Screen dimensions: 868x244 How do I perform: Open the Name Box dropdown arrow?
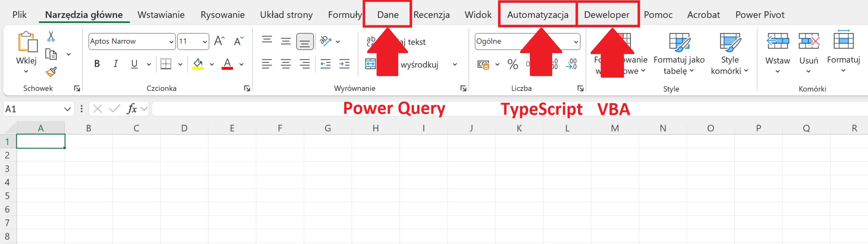(x=67, y=109)
